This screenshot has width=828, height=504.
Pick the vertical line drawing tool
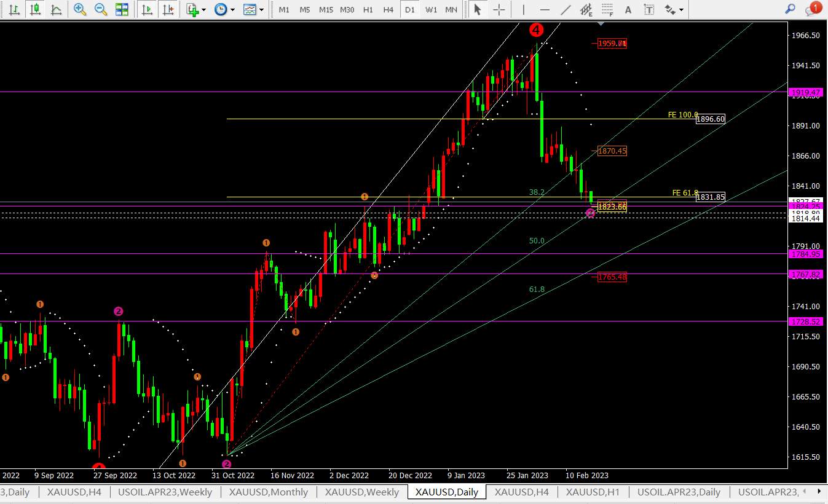523,9
